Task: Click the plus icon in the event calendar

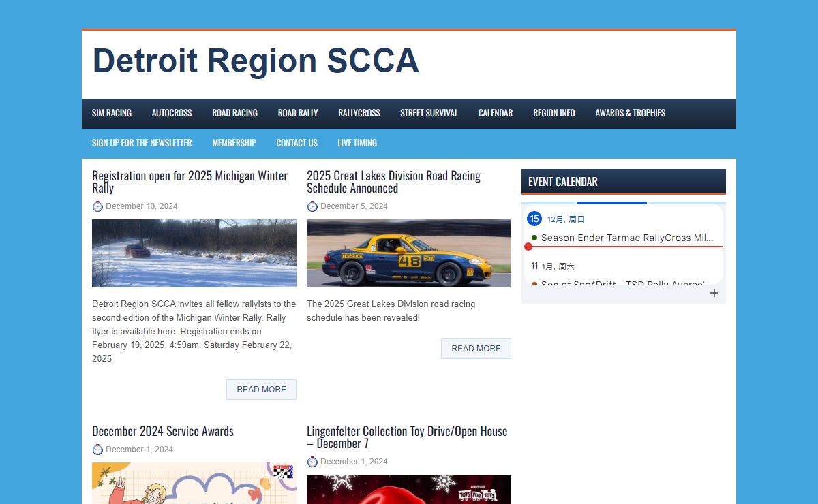Action: [x=714, y=293]
